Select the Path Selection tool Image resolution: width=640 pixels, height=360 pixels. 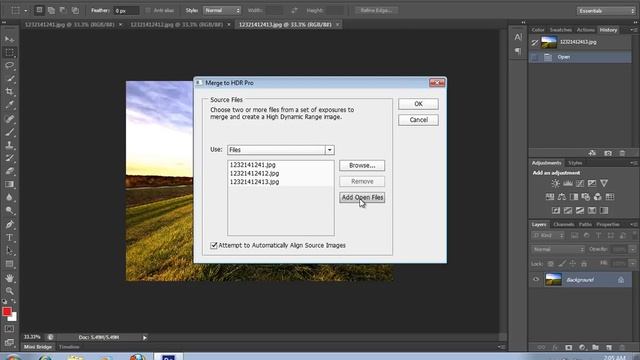9,251
